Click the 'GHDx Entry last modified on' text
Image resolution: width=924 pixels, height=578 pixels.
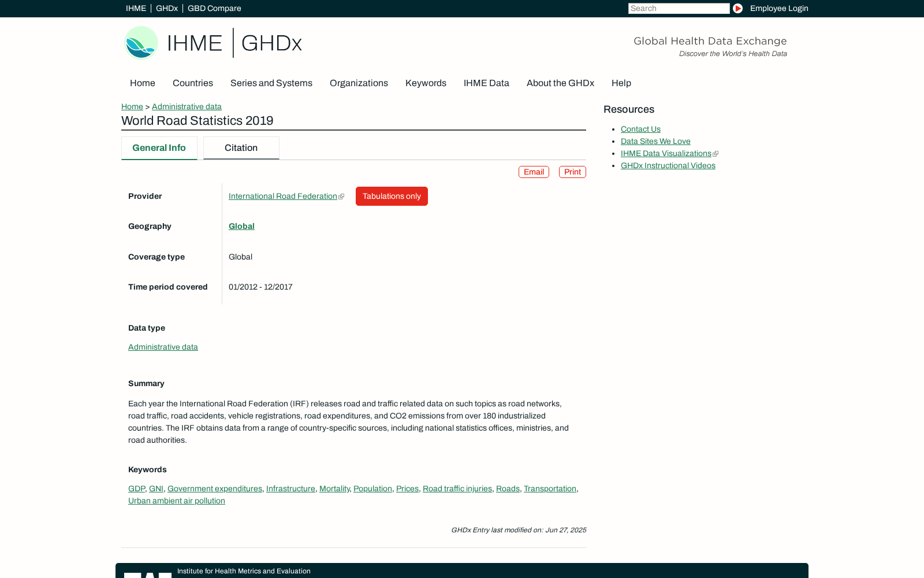519,530
